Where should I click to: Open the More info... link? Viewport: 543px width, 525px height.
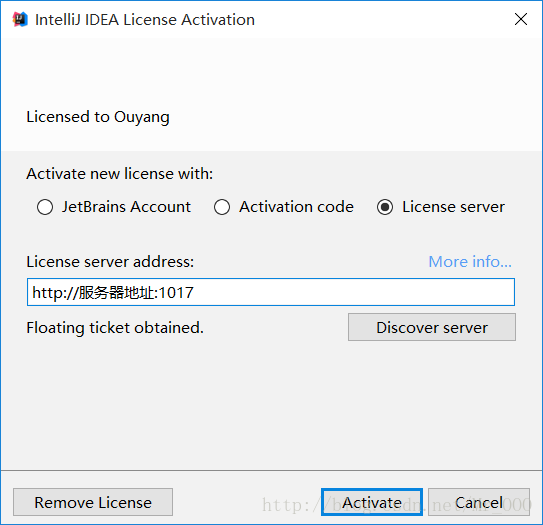pos(470,261)
